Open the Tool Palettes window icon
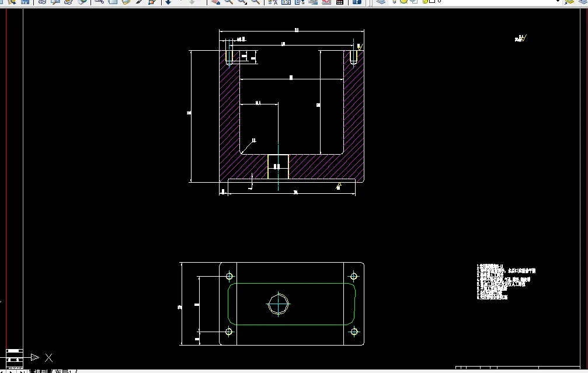Viewport: 588px width, 373px height. [x=299, y=2]
